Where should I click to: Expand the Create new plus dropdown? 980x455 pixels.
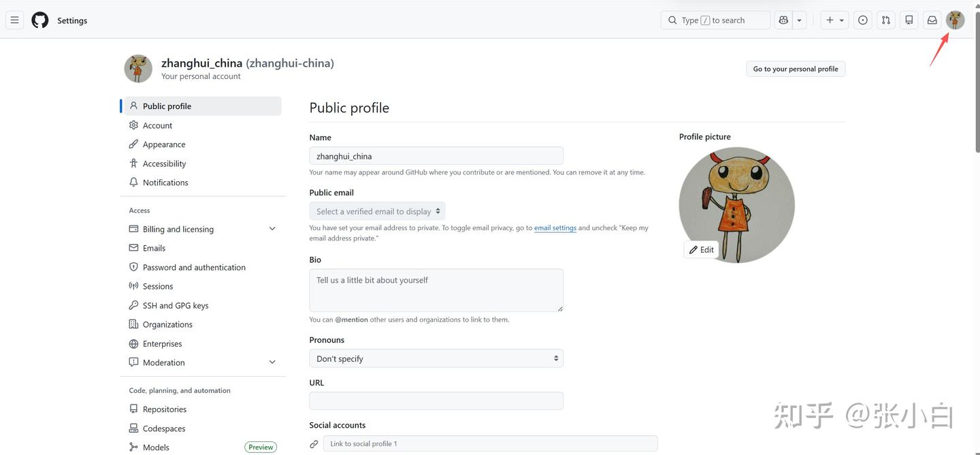pyautogui.click(x=834, y=20)
